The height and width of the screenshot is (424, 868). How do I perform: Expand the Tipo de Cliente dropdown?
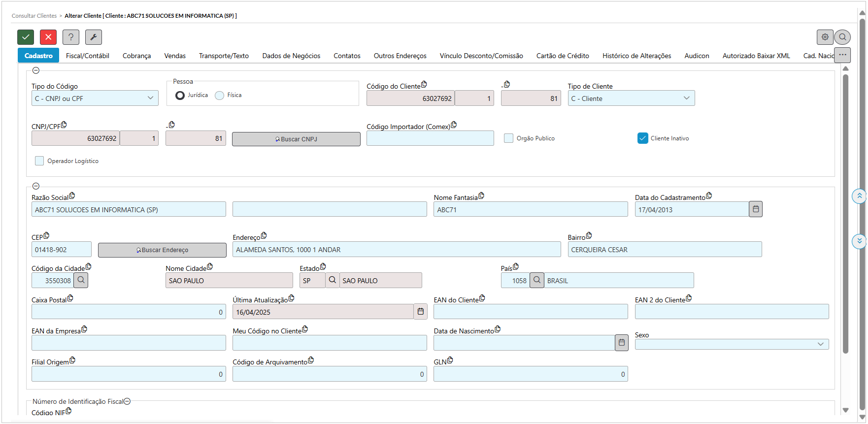[631, 98]
